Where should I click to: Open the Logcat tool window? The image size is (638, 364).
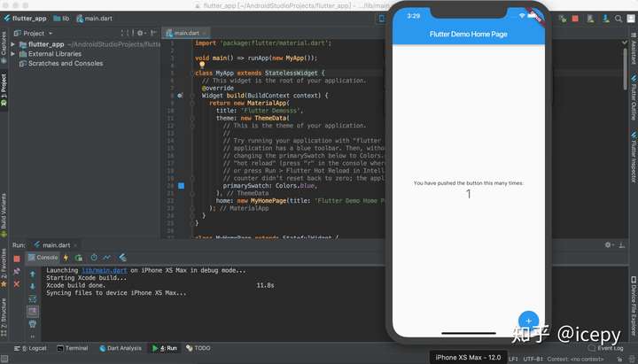[30, 348]
